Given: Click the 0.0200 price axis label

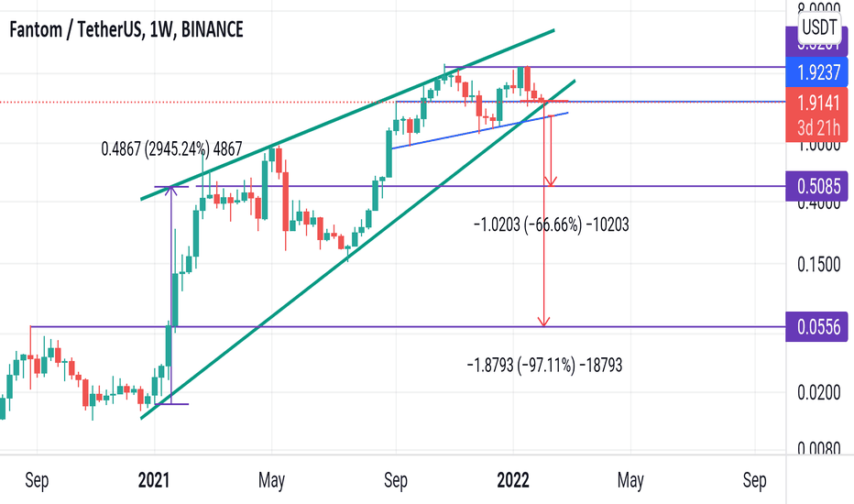Looking at the screenshot, I should click(818, 392).
